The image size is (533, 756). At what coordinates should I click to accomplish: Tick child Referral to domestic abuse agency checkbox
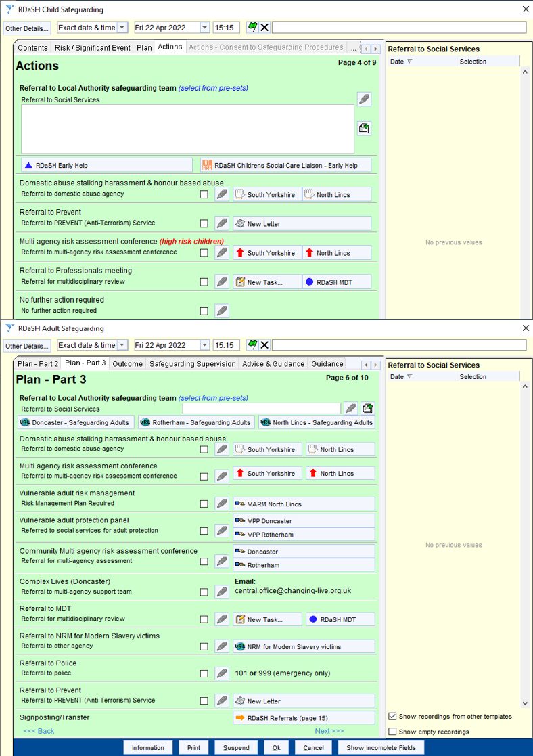point(204,194)
